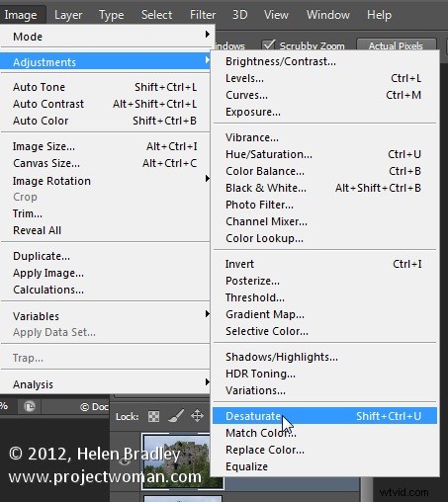Open the Window menu
448x502 pixels.
[328, 15]
